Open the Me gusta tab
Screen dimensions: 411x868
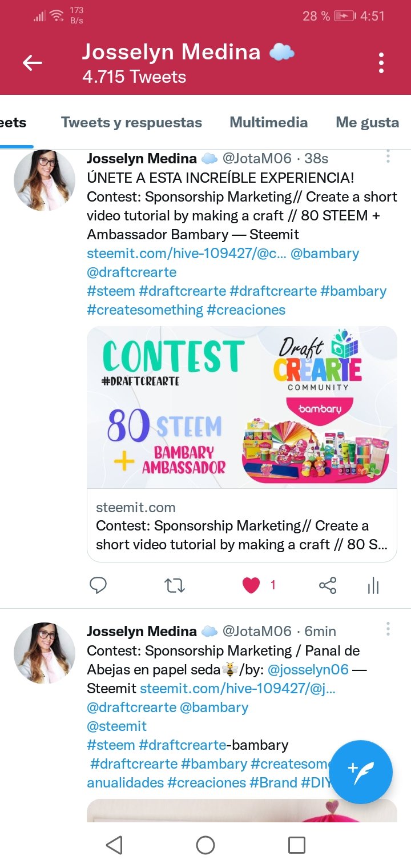[x=367, y=122]
